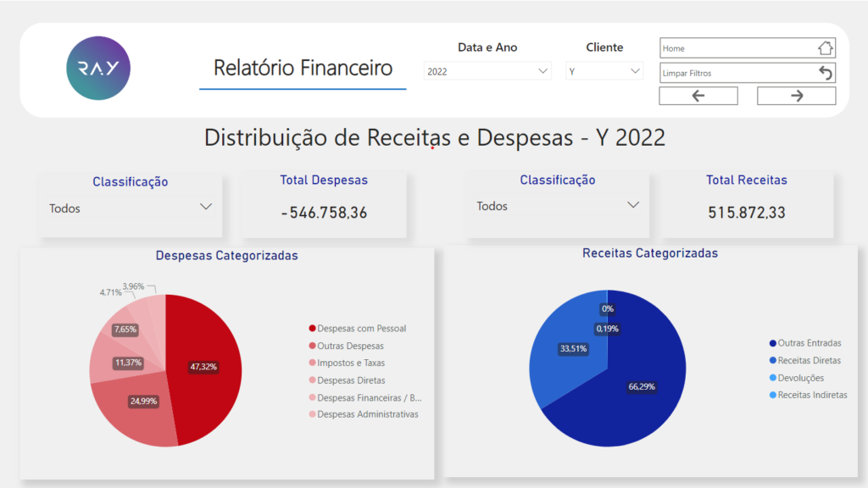The height and width of the screenshot is (488, 868).
Task: Select Outras Entradas legend entry
Action: coord(809,343)
